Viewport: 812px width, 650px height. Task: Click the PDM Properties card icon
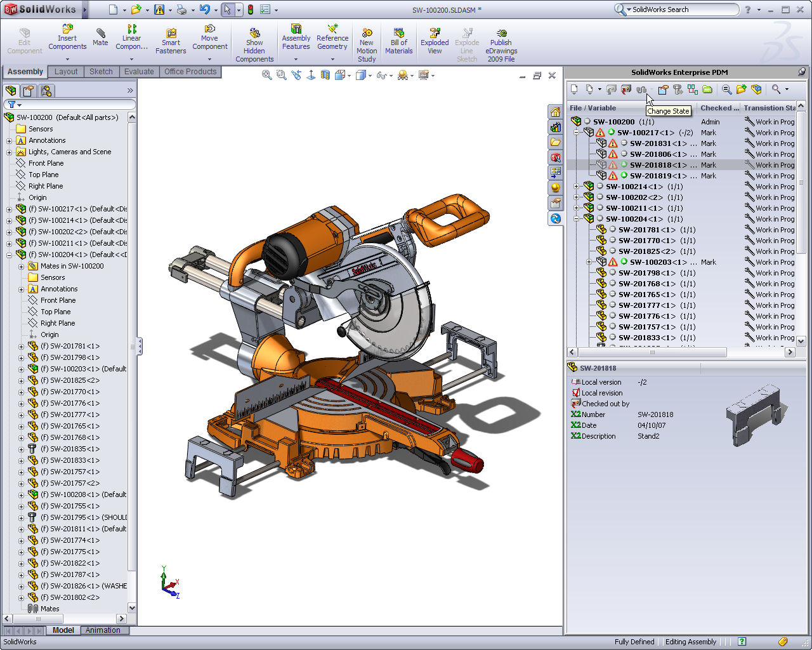coord(663,90)
